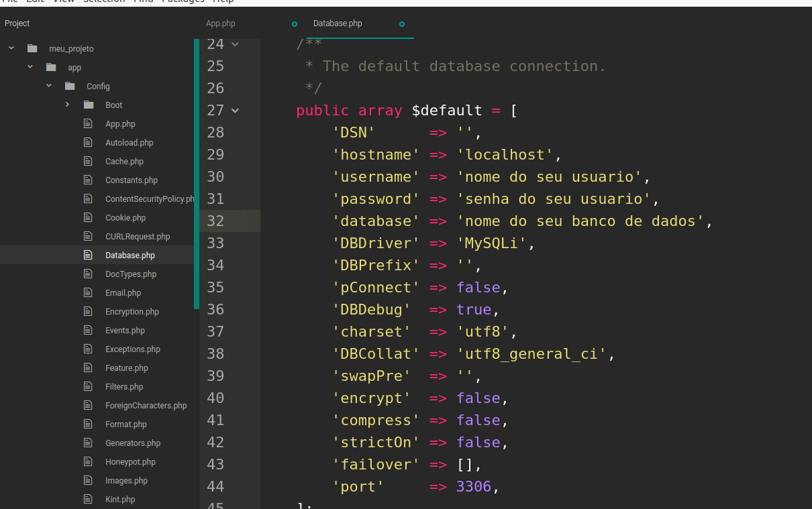
Task: Click the Filters.php file icon
Action: [88, 386]
